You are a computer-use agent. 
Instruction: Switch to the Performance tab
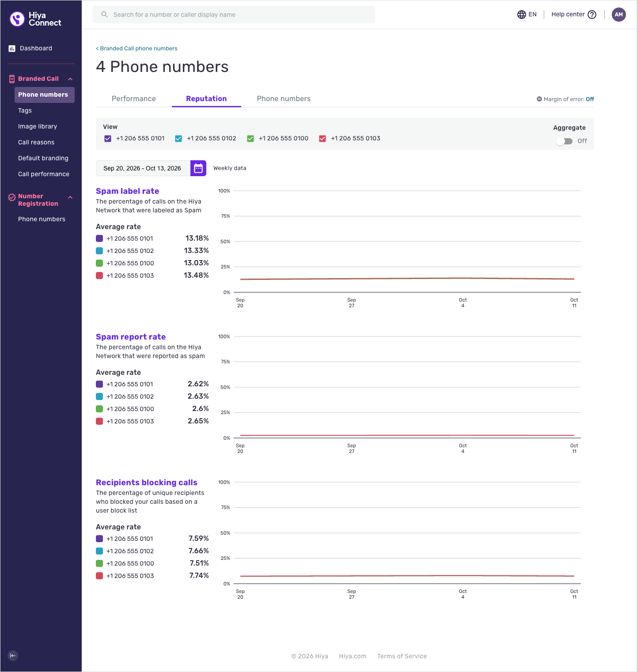134,99
